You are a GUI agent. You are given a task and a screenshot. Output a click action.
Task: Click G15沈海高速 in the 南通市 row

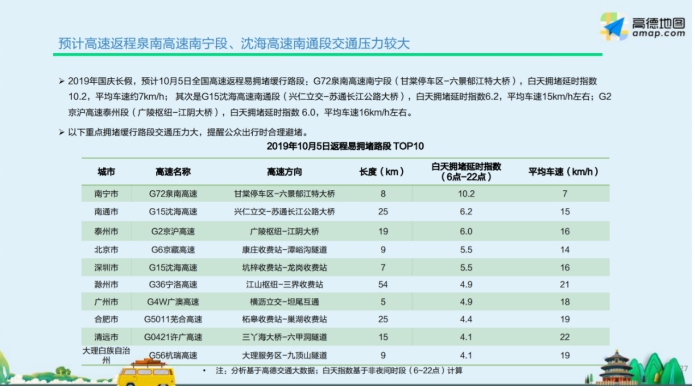pos(173,212)
